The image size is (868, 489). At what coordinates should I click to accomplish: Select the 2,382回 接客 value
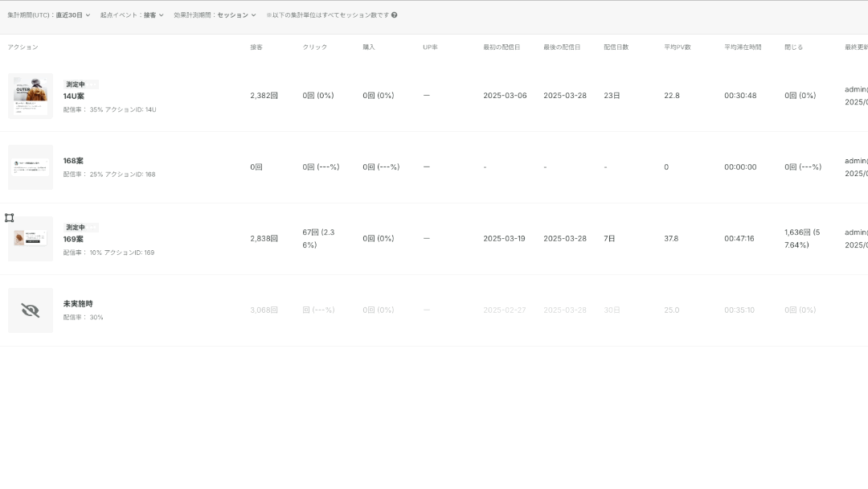(x=264, y=95)
